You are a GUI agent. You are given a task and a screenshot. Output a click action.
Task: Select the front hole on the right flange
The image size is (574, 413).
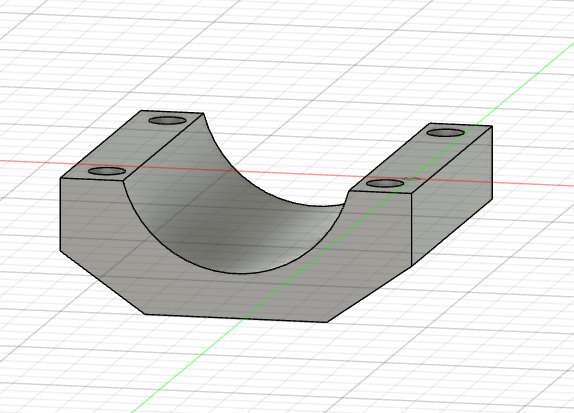pyautogui.click(x=385, y=183)
